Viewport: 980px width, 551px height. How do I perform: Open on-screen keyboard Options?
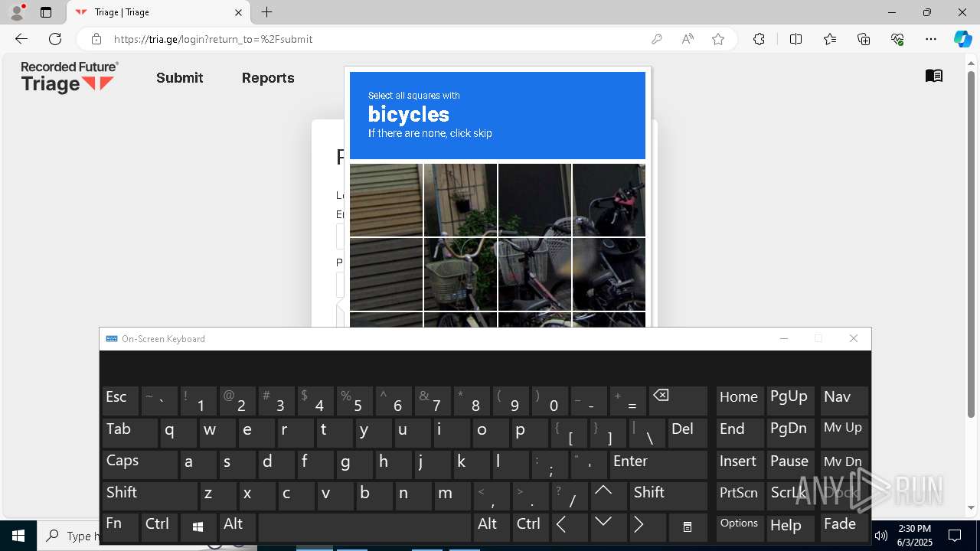[740, 527]
